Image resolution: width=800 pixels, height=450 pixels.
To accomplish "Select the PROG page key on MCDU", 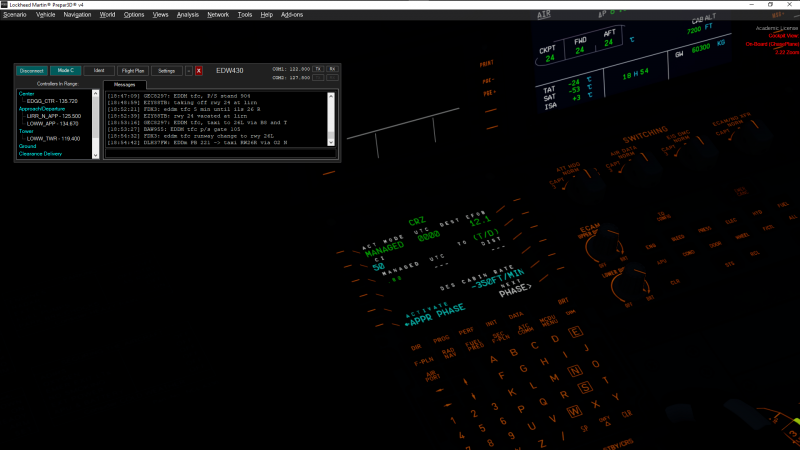I will pyautogui.click(x=441, y=338).
